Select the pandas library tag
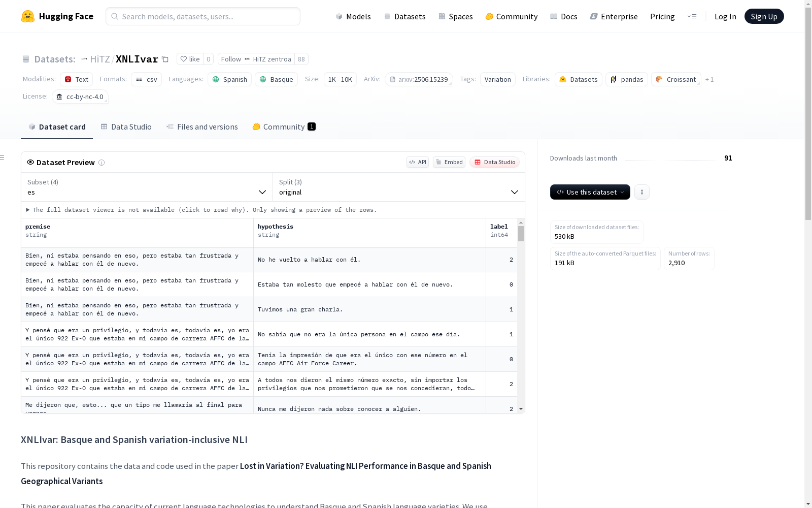This screenshot has height=508, width=812. click(627, 79)
